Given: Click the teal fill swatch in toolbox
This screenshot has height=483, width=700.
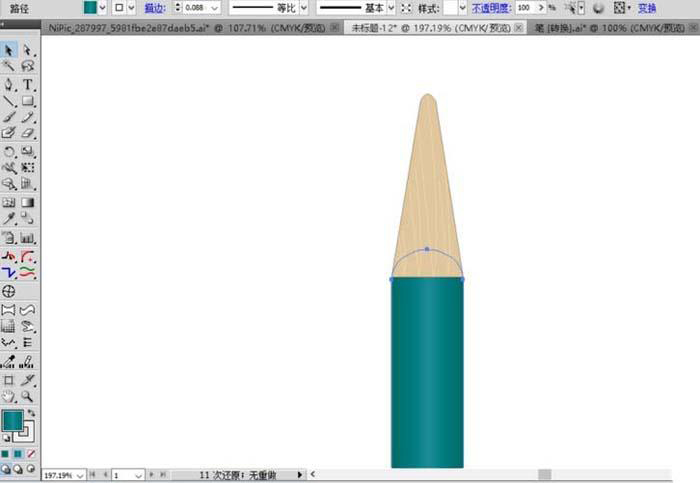Looking at the screenshot, I should pyautogui.click(x=12, y=421).
